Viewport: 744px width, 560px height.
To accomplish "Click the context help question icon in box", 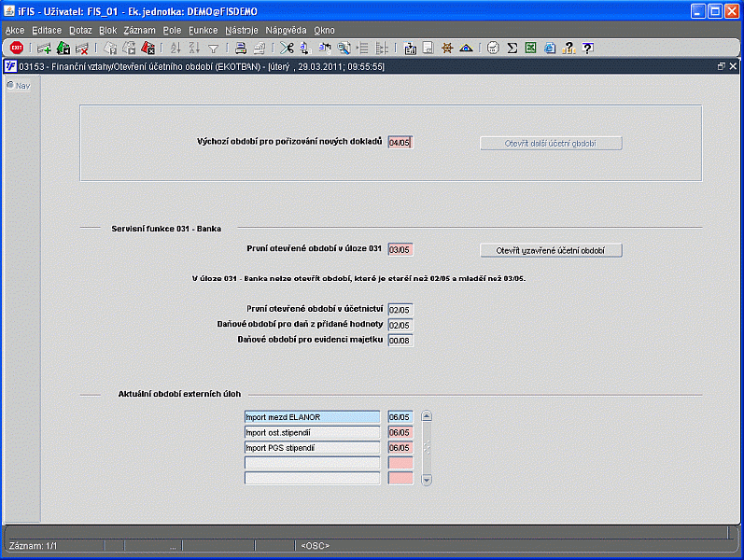I will (x=587, y=48).
